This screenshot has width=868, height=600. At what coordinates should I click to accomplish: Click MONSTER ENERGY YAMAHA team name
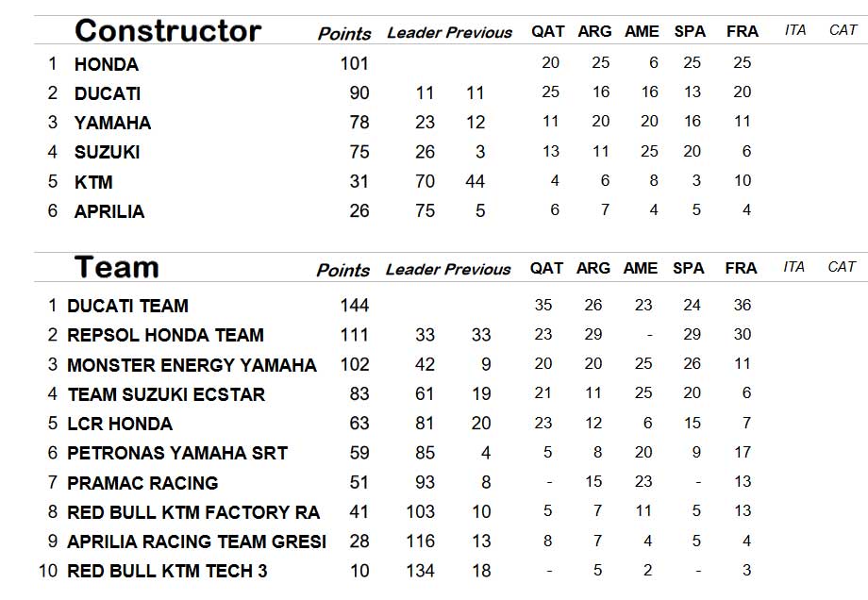pyautogui.click(x=192, y=365)
